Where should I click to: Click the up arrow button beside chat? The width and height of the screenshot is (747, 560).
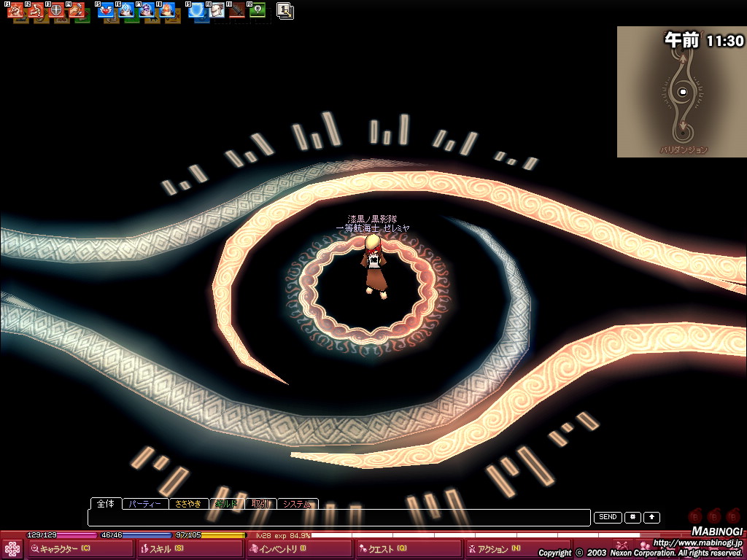click(x=651, y=517)
